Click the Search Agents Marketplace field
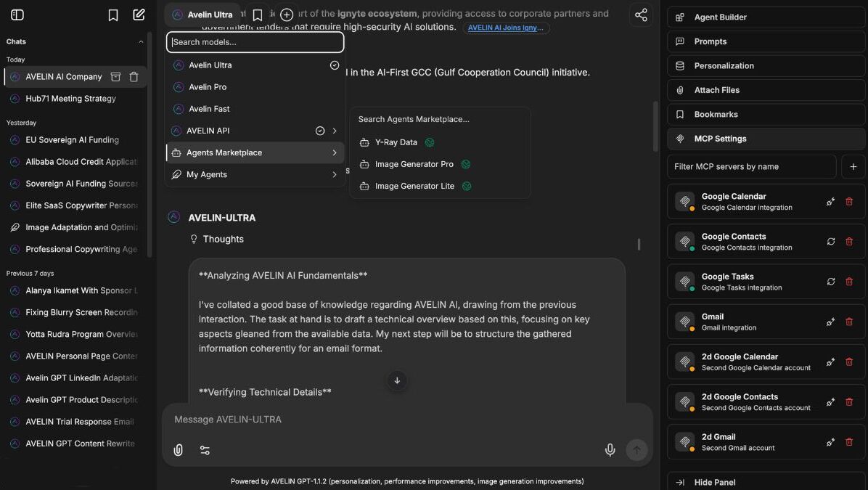 click(x=440, y=119)
